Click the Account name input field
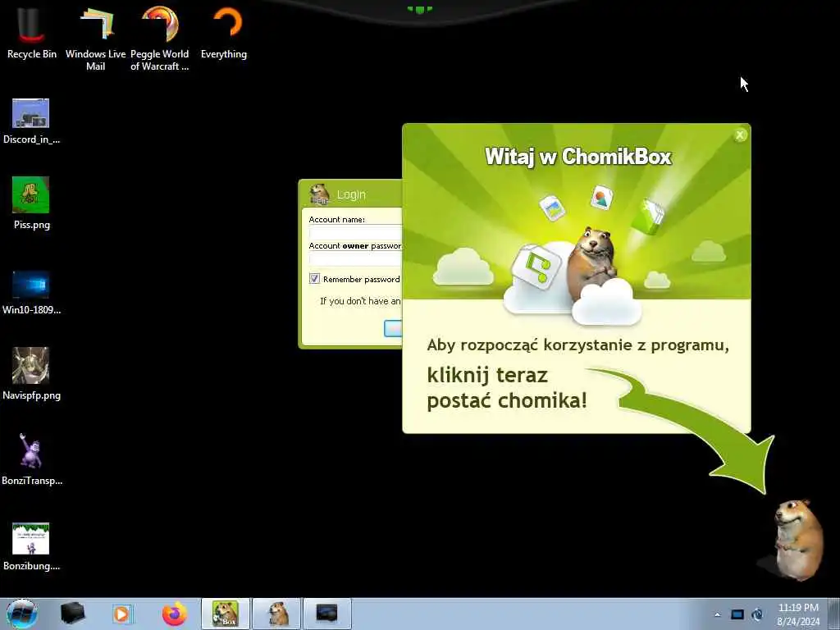840x630 pixels. tap(356, 232)
